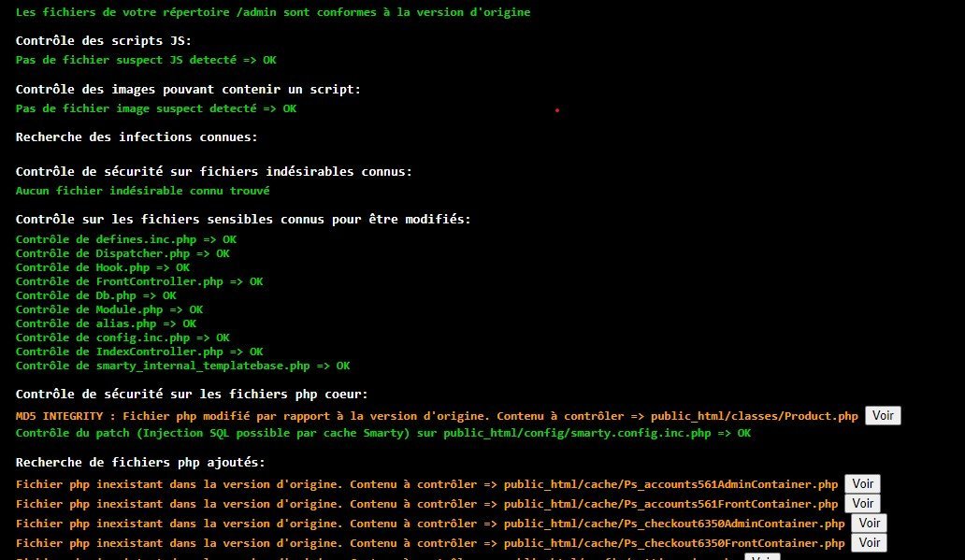Screen dimensions: 965x560
Task: Click Voir next to Ps_checkout6350AdminContainer.php
Action: point(869,524)
